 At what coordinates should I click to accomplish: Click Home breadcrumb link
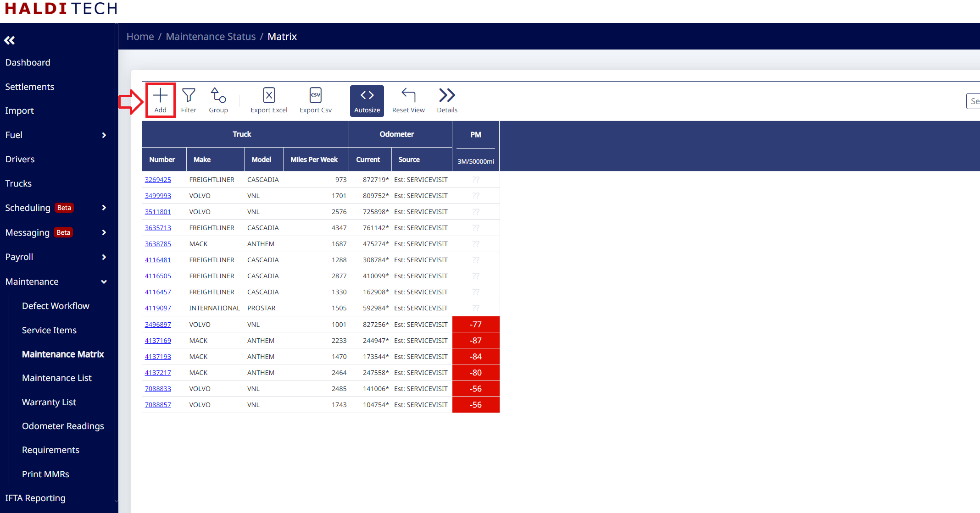[x=140, y=37]
